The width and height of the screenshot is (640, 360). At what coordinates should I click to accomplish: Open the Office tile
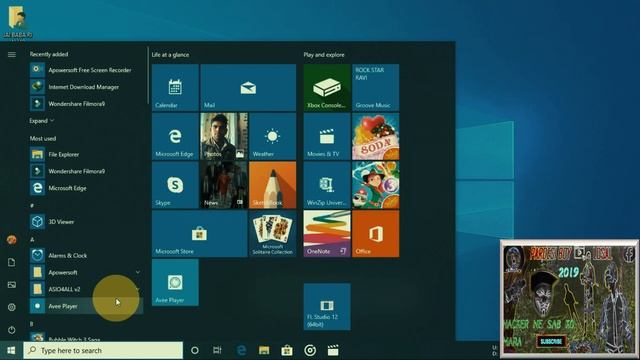point(376,233)
